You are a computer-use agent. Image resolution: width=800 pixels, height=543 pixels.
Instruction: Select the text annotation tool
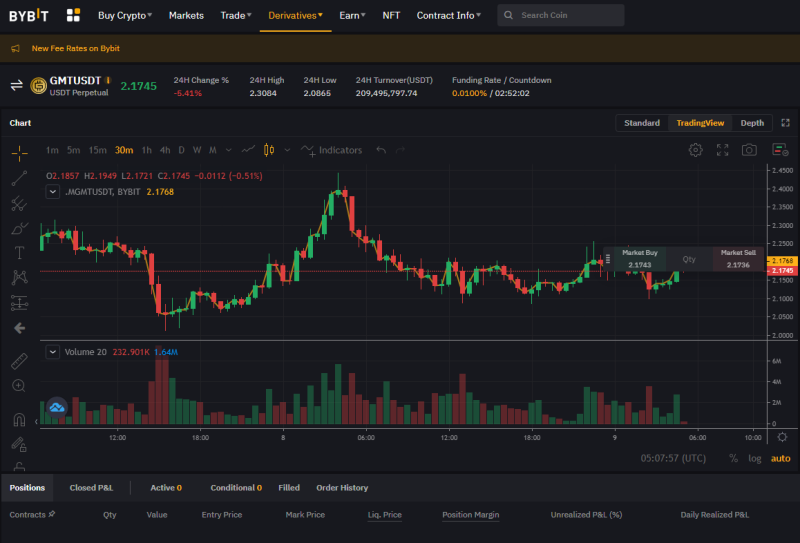pyautogui.click(x=19, y=253)
